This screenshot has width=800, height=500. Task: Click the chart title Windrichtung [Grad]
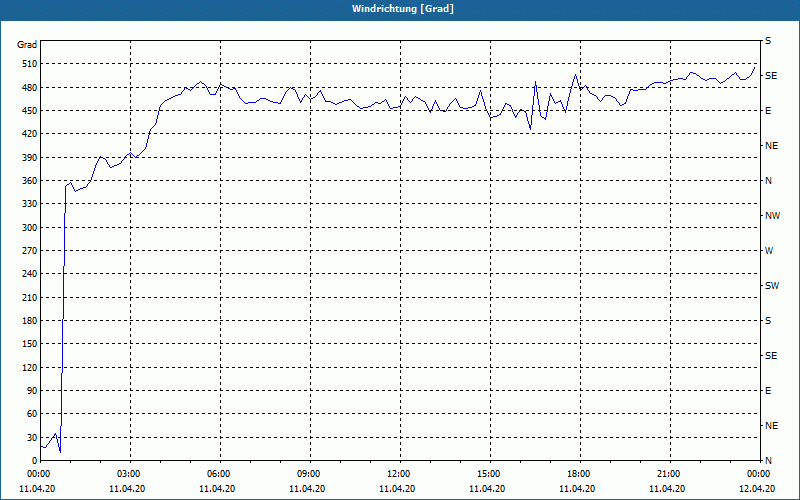[x=403, y=9]
